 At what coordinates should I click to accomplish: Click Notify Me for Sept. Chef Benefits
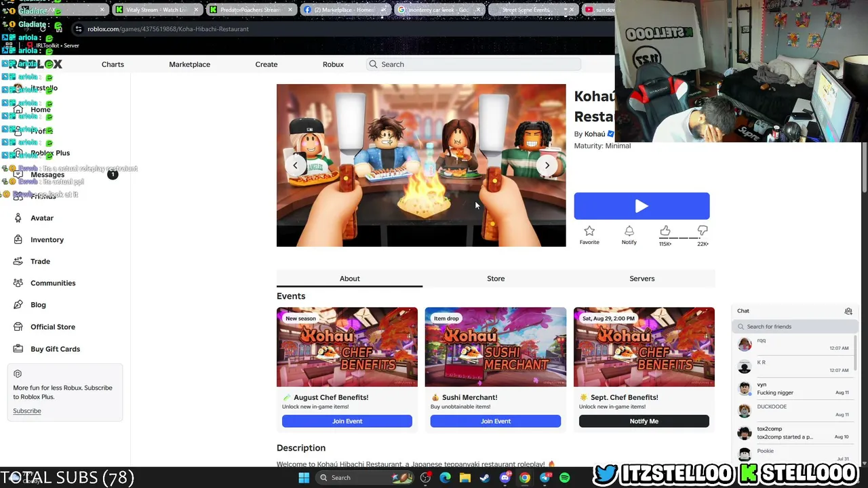[x=644, y=422]
